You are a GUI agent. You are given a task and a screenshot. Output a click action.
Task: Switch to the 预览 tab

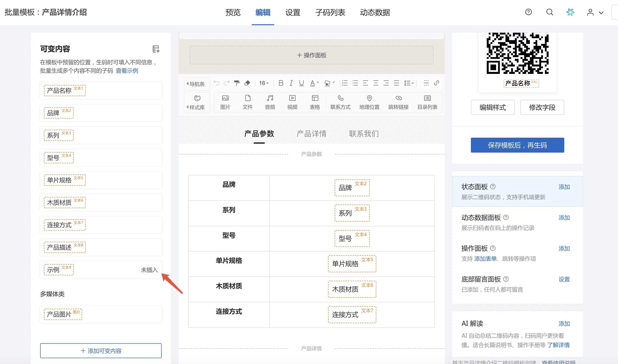[233, 12]
